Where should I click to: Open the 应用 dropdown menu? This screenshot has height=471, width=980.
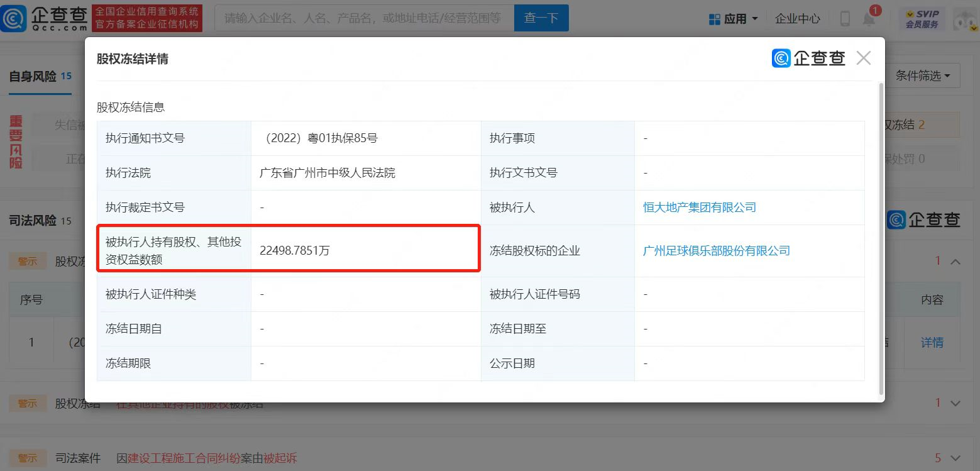coord(734,19)
